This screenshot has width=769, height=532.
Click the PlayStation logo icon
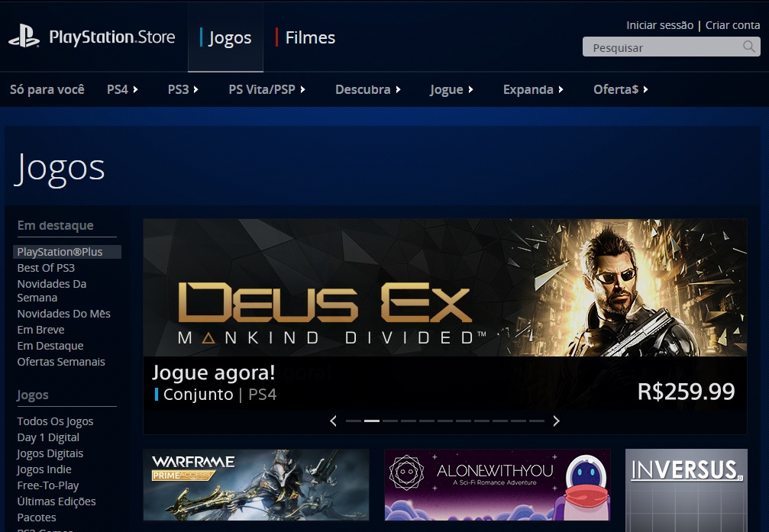pos(24,37)
